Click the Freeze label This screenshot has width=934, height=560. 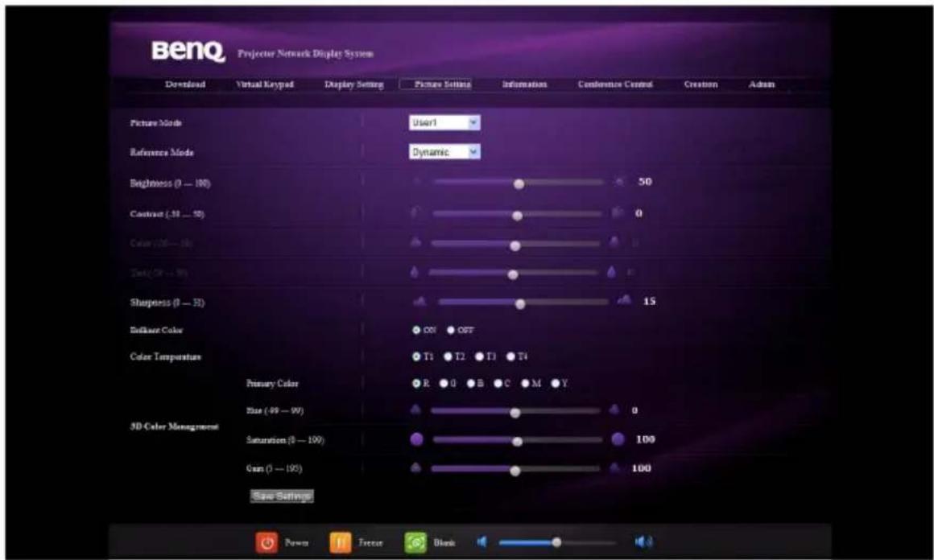tap(370, 543)
